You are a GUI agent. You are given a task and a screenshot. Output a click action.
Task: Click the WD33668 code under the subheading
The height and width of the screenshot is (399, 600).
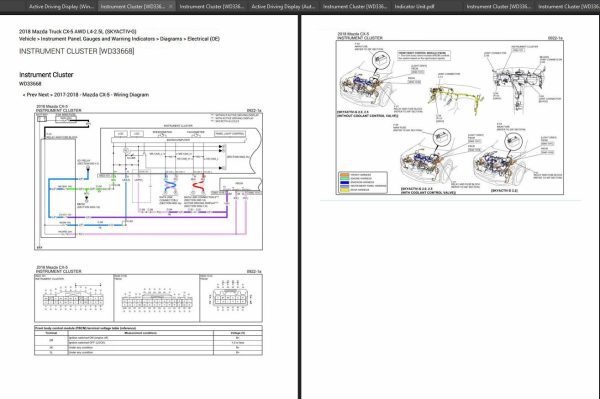[x=30, y=83]
